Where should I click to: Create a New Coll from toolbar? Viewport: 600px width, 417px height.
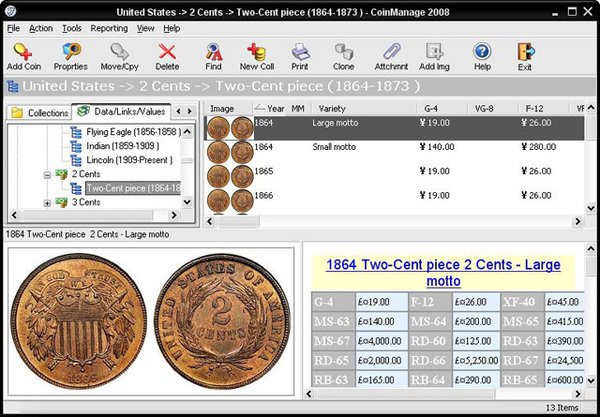coord(256,56)
